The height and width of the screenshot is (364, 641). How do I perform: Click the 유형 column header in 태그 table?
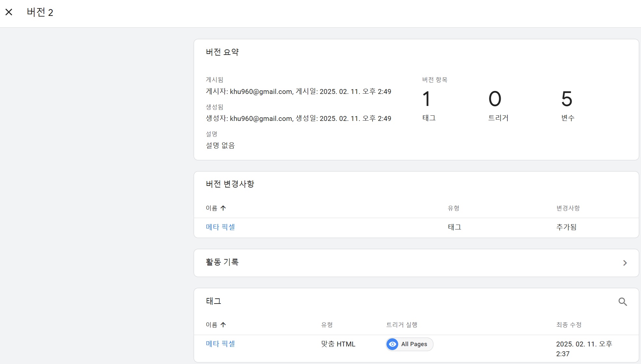coord(327,325)
